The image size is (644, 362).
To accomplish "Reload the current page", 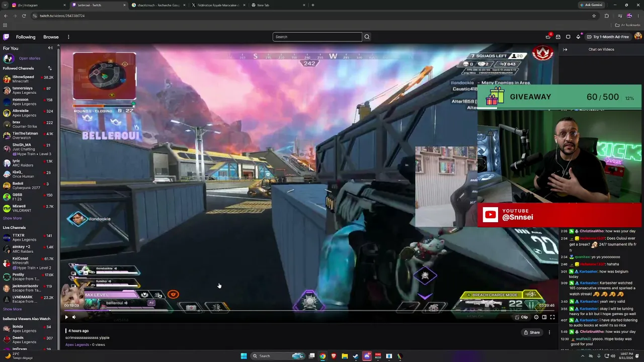I will (24, 16).
